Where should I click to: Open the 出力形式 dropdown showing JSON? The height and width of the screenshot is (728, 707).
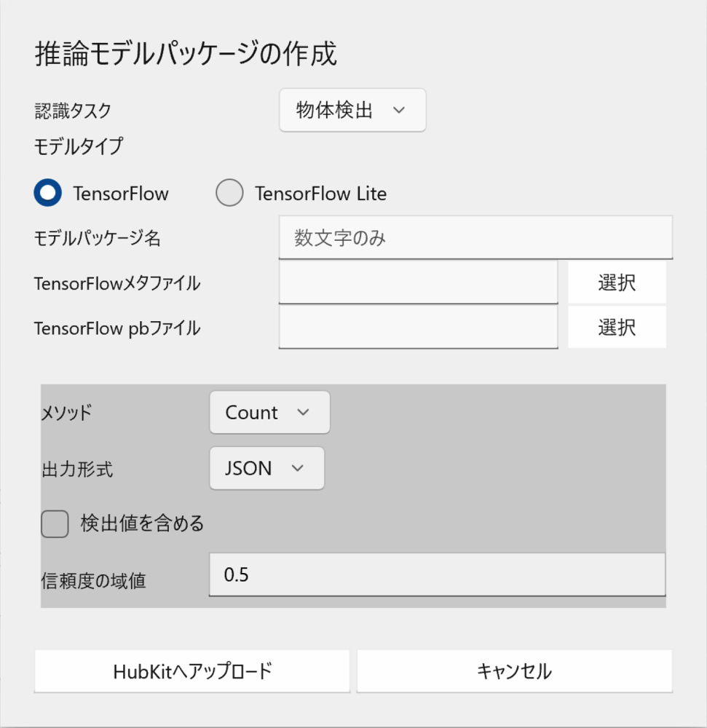266,469
